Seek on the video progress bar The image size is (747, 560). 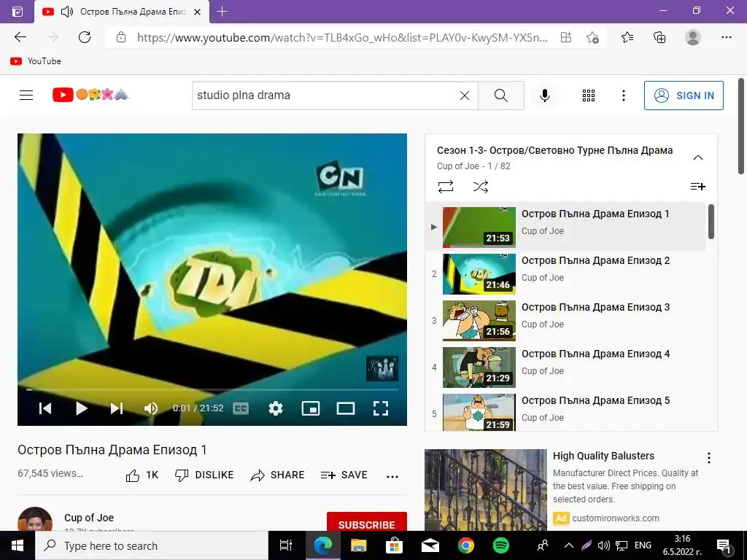212,389
